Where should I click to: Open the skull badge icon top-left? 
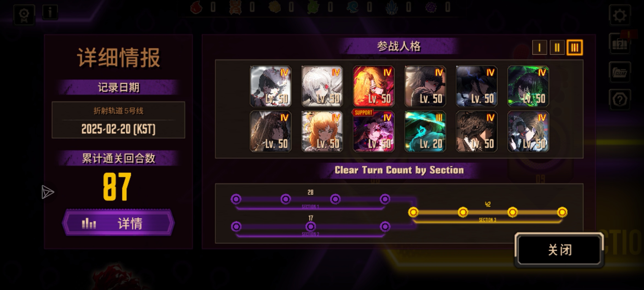(24, 15)
